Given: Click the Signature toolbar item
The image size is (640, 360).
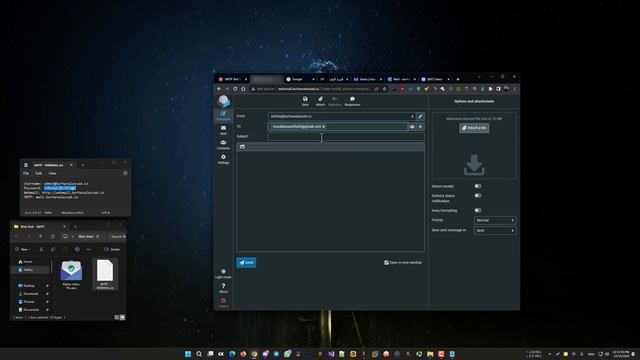Looking at the screenshot, I should click(335, 101).
